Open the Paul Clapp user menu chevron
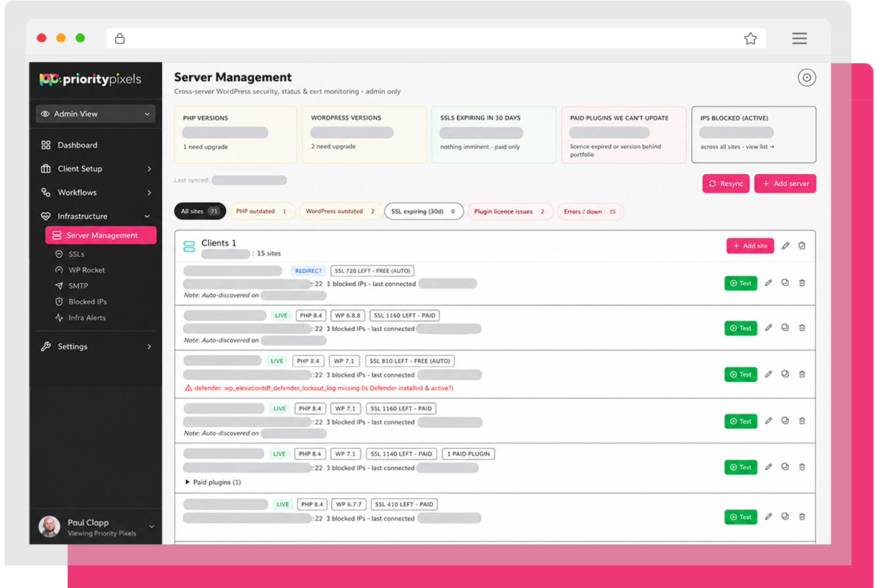This screenshot has height=588, width=882. 152,527
